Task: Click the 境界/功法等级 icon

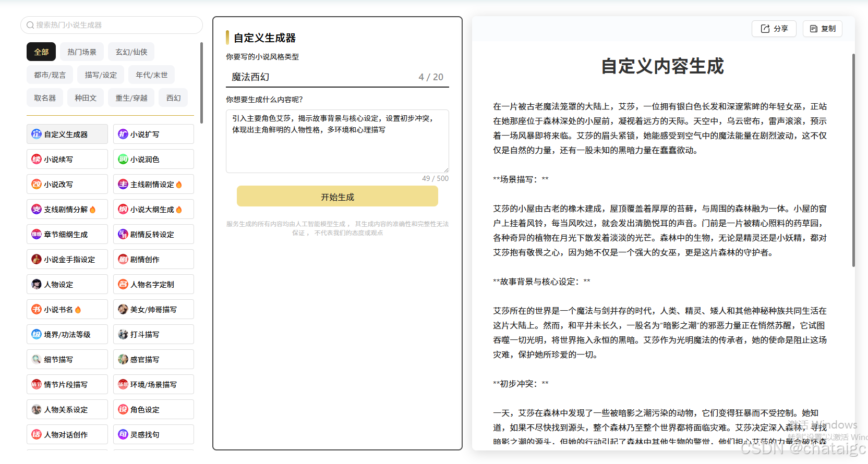Action: 37,334
